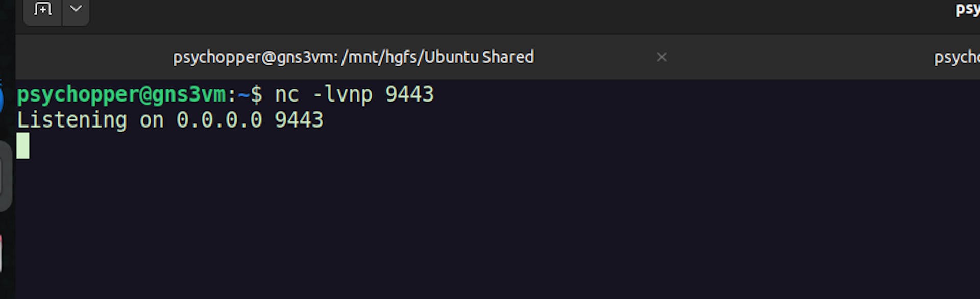Click the green psychopper@gns3vm prompt text
This screenshot has height=299, width=980.
click(121, 95)
